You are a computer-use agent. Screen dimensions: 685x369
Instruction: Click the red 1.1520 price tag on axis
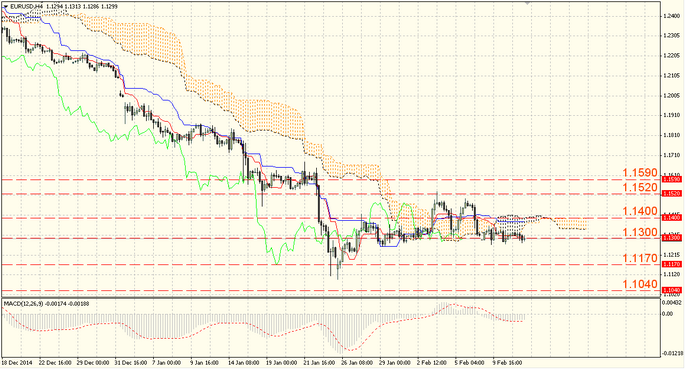click(x=671, y=193)
